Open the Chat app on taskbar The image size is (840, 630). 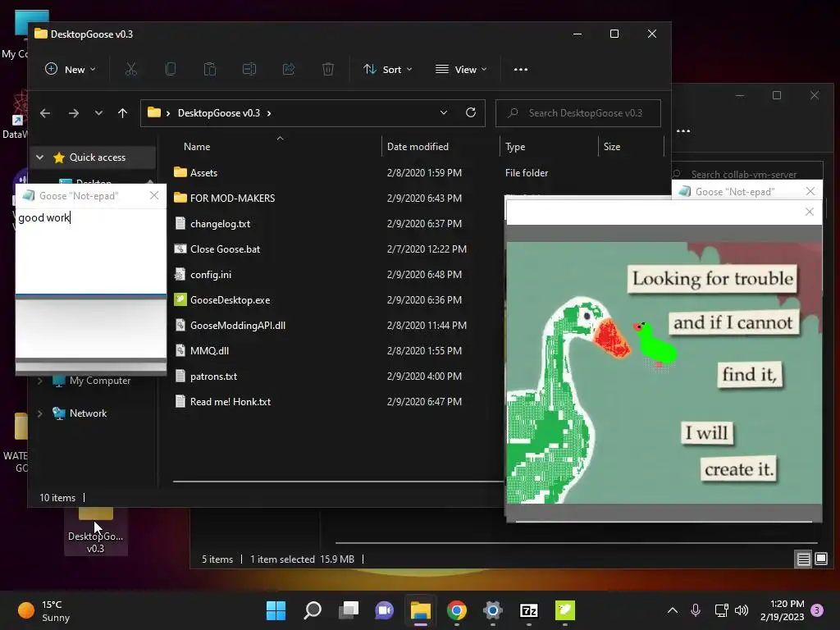pos(384,610)
